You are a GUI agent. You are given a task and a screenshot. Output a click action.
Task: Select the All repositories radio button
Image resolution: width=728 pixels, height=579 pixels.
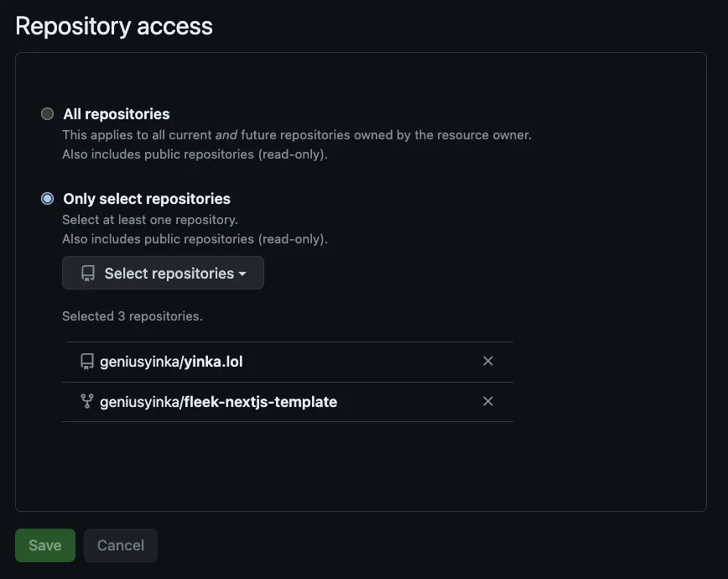point(48,114)
